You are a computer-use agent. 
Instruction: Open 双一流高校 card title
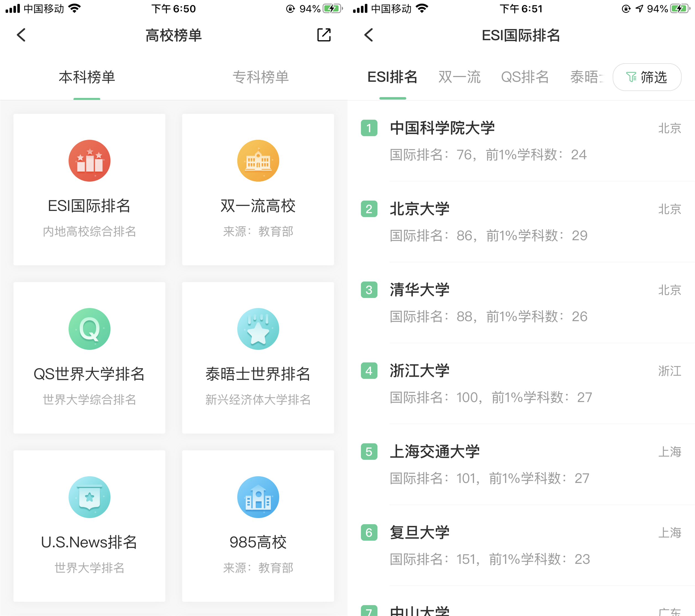pyautogui.click(x=258, y=206)
